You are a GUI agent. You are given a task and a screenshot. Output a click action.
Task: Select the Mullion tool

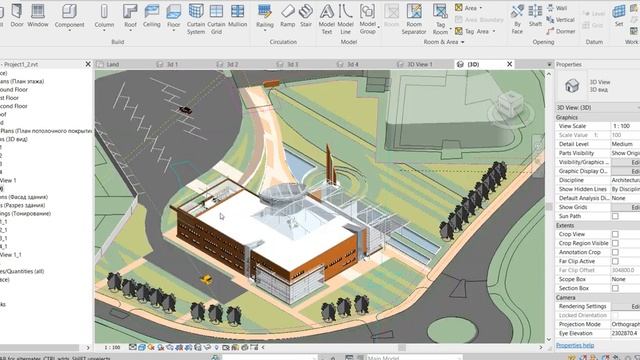pos(238,16)
